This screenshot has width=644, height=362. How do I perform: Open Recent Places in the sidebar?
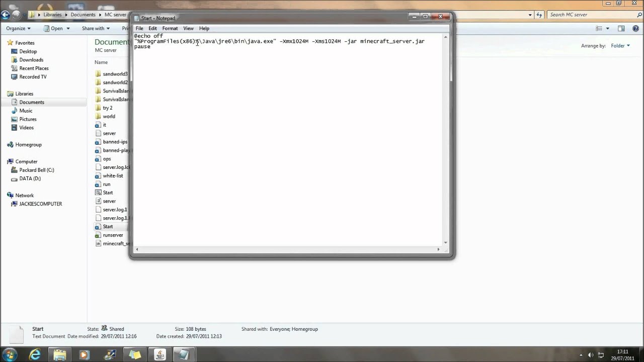pos(34,68)
